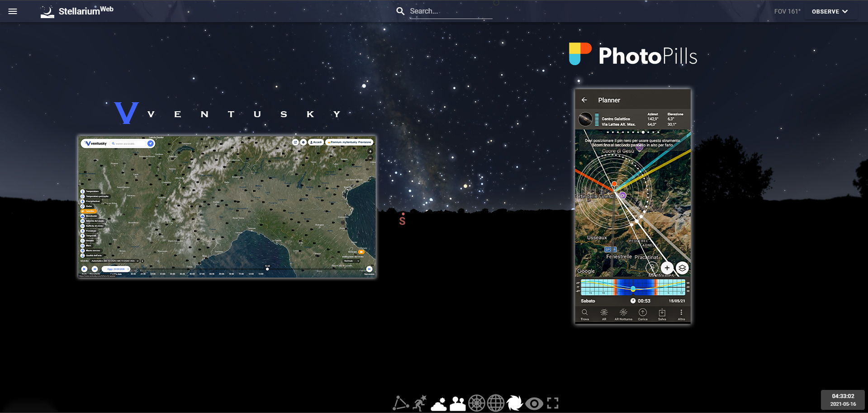Open the AR view in PhotoPills
Viewport: 868px width, 413px height.
coord(604,314)
